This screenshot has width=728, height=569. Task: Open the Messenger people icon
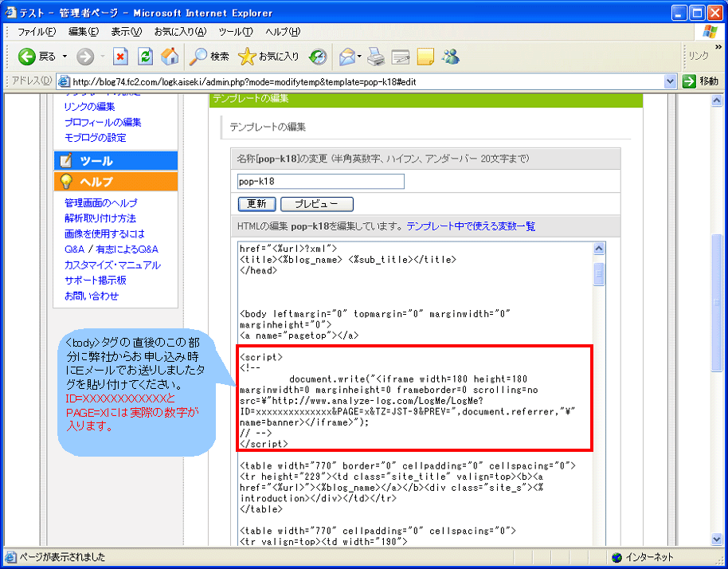[451, 57]
